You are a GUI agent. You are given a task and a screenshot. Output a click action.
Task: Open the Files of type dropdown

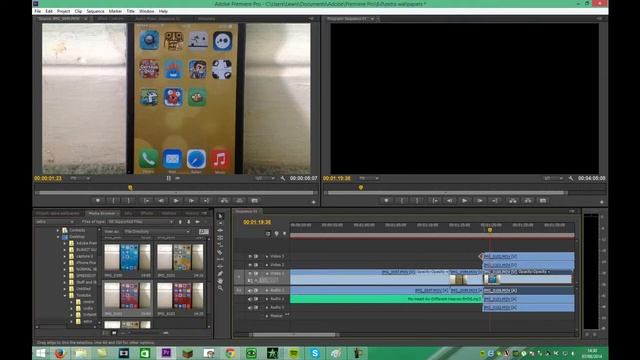coord(140,222)
